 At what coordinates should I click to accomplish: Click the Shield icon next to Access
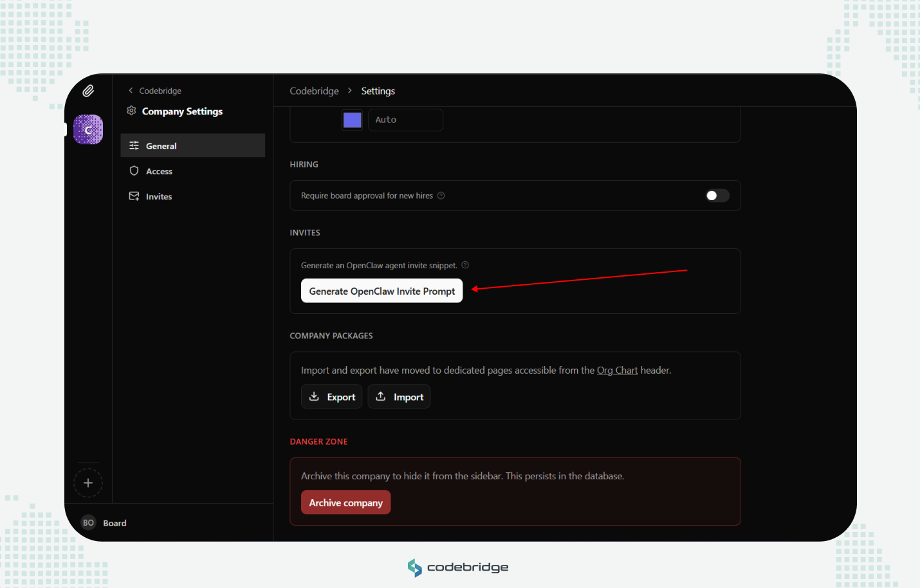pyautogui.click(x=134, y=170)
